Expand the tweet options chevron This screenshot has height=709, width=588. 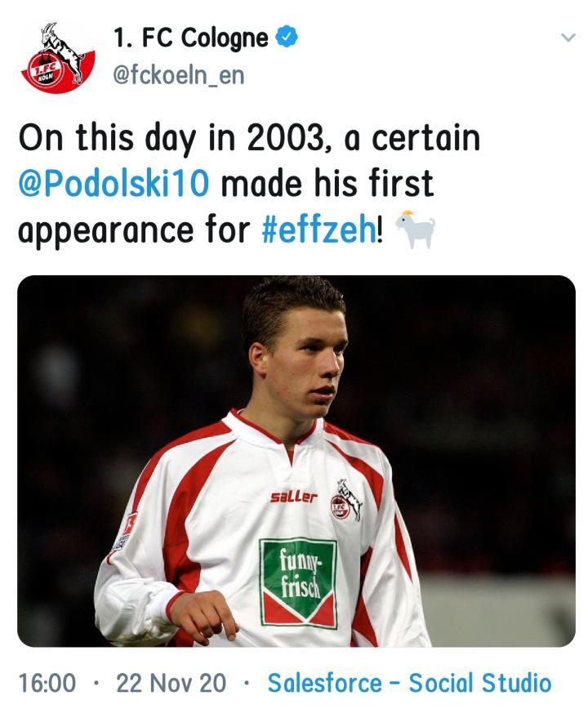coord(568,38)
